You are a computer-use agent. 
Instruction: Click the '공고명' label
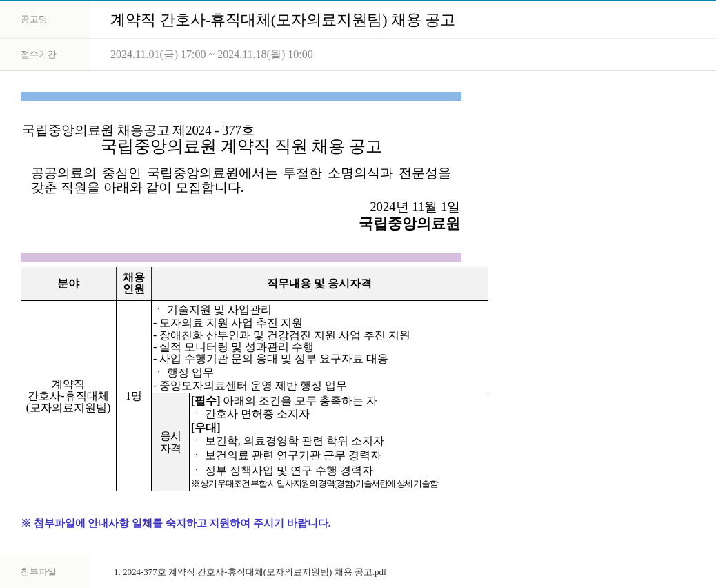point(34,19)
